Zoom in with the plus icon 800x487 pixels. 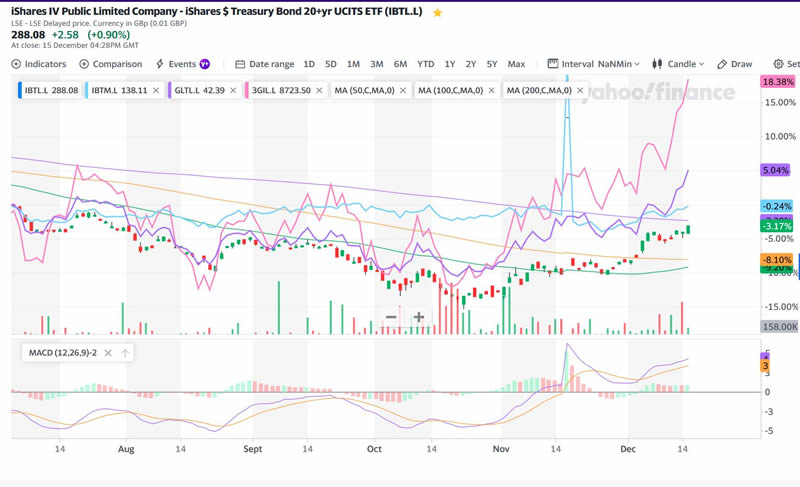419,317
